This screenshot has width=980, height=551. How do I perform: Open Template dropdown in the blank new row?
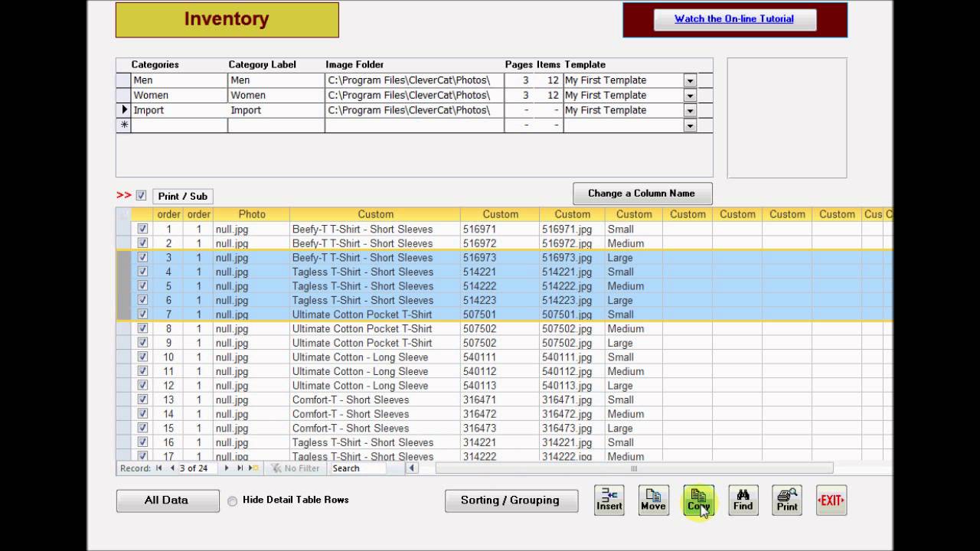[690, 126]
